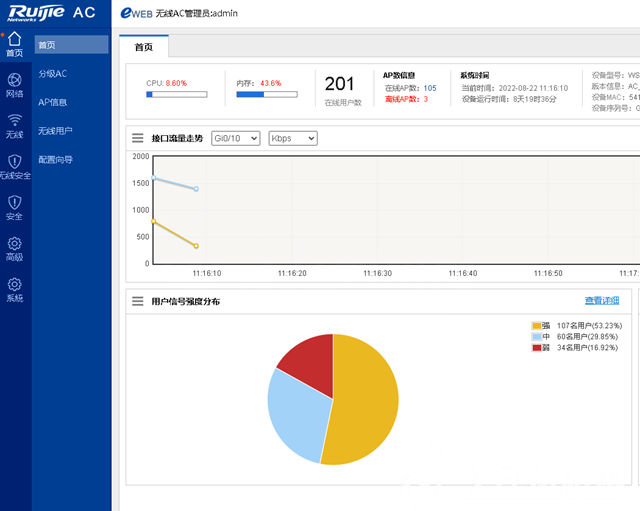
Task: Click the online AP count 105
Action: pyautogui.click(x=429, y=88)
